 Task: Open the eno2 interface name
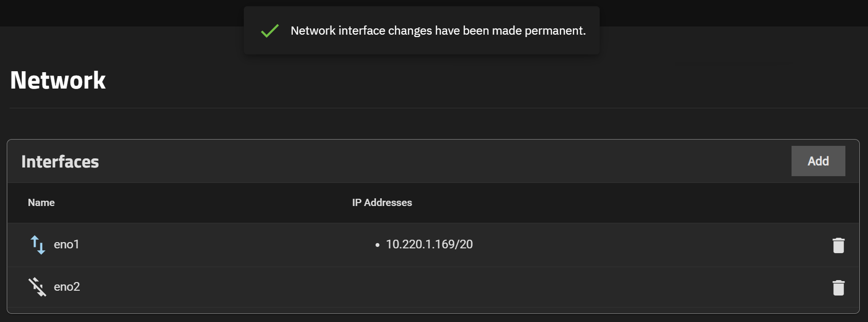click(x=67, y=287)
